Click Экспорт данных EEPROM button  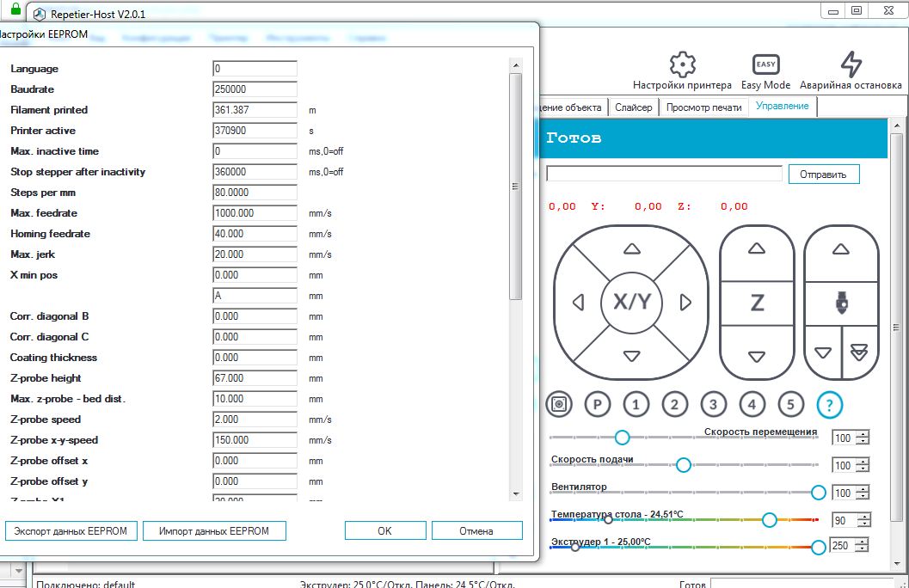71,531
